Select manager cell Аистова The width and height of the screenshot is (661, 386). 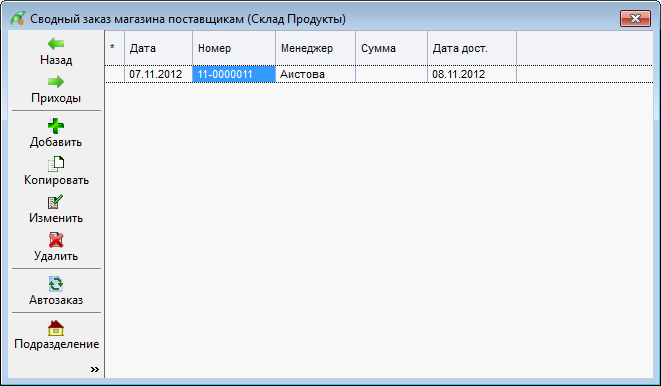point(315,74)
